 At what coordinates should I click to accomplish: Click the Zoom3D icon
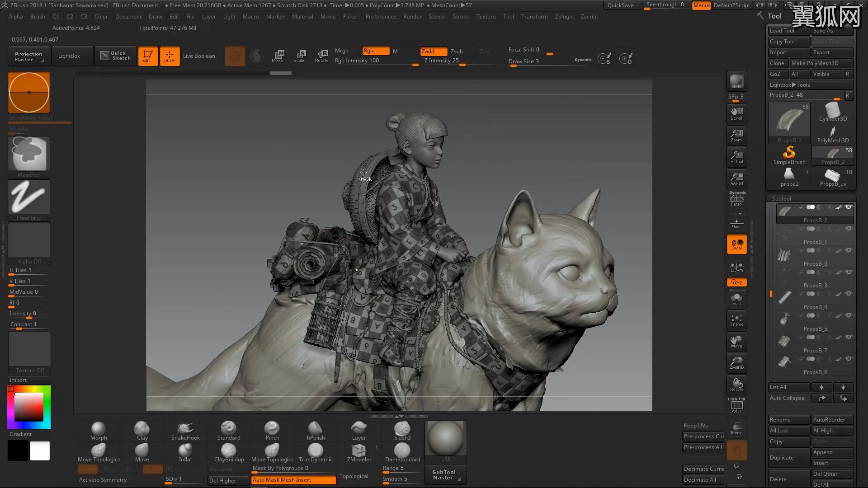pyautogui.click(x=736, y=363)
